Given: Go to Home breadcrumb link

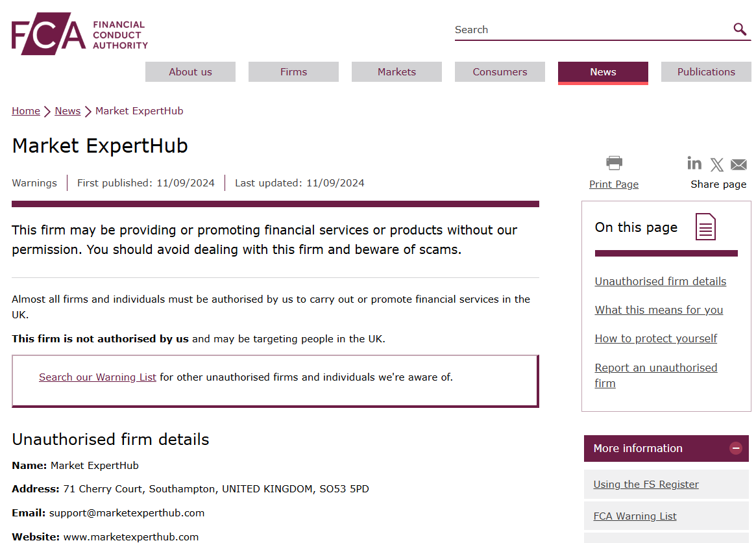Looking at the screenshot, I should tap(26, 111).
